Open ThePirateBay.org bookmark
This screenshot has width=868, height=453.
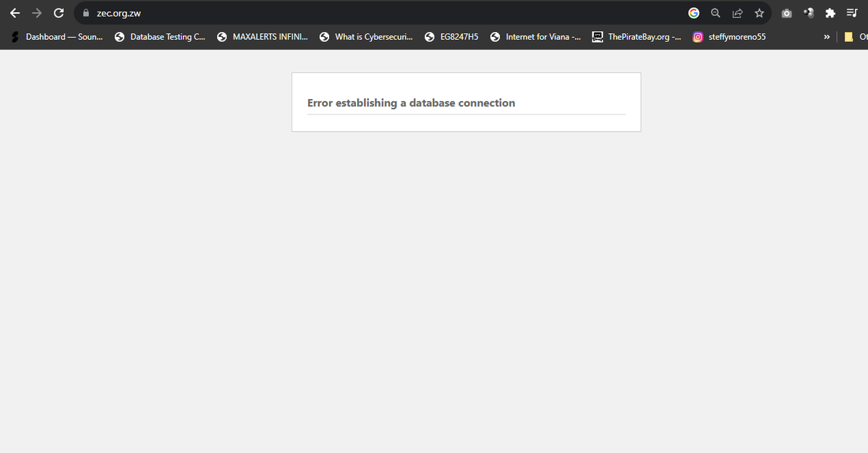point(637,37)
